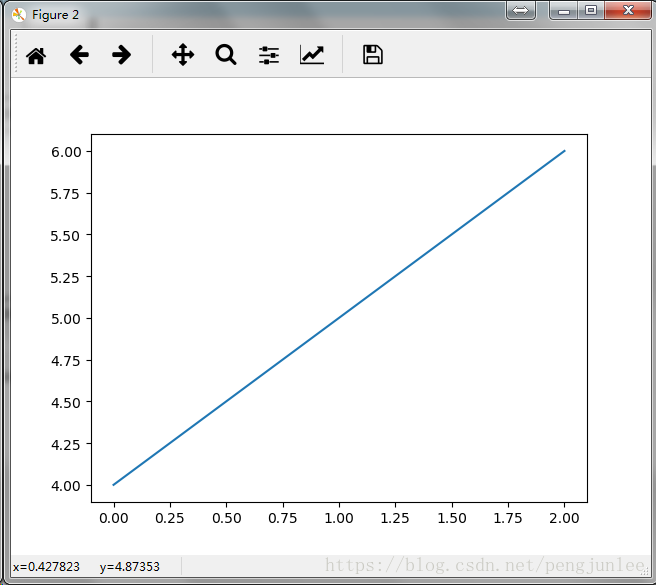Click the matplotlib Figure 2 window icon
The width and height of the screenshot is (656, 585).
[x=19, y=15]
